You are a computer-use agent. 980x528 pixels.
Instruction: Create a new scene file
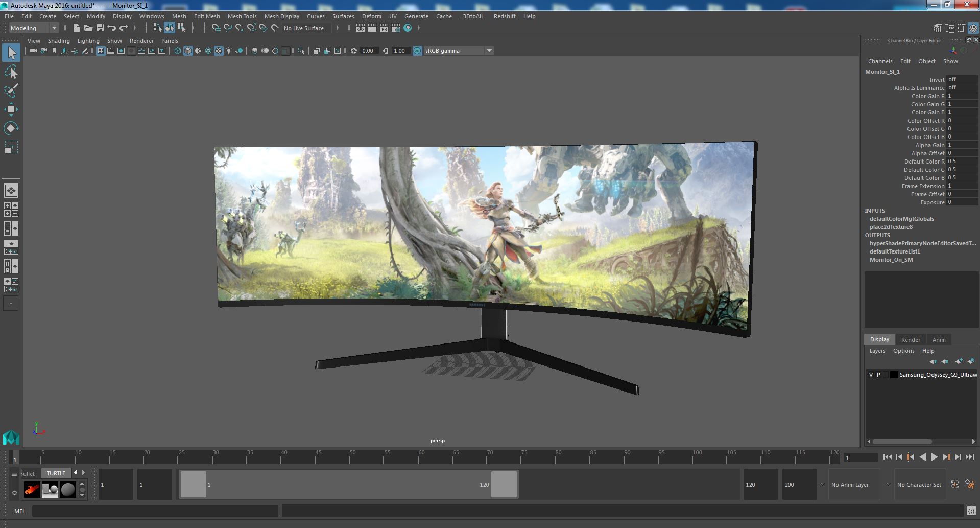click(x=76, y=28)
